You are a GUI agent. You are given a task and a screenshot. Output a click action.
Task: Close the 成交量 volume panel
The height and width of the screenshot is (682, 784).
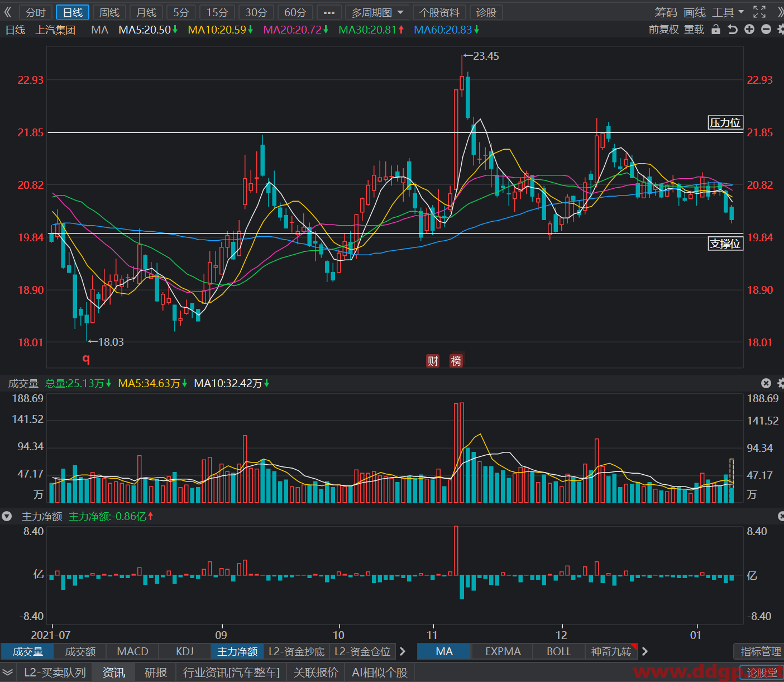click(x=766, y=383)
